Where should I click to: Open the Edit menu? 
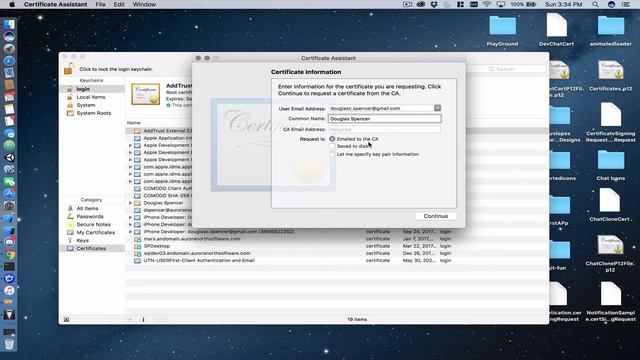pos(119,4)
